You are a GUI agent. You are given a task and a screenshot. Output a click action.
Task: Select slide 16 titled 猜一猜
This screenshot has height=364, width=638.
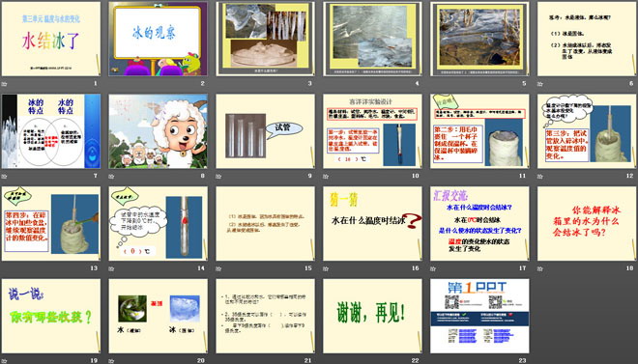[372, 223]
